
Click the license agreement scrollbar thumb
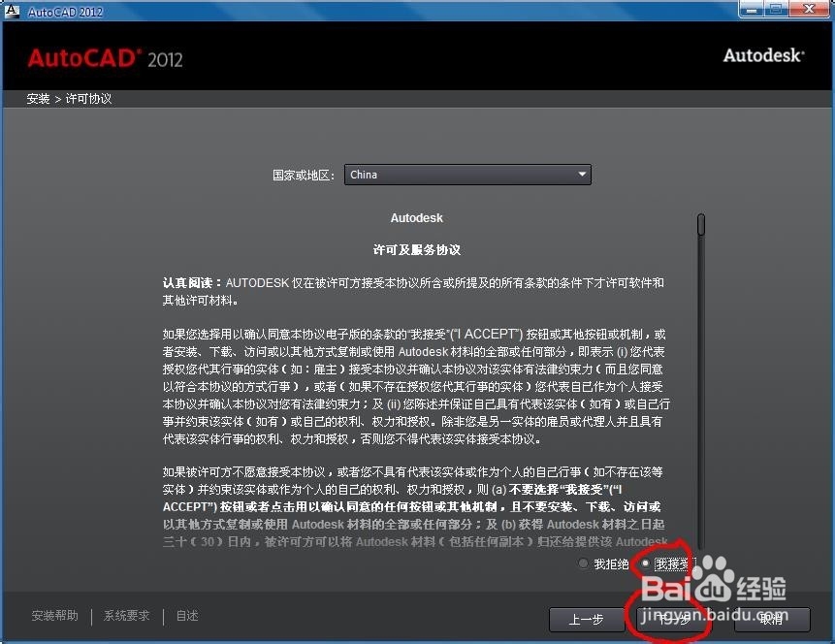[701, 224]
